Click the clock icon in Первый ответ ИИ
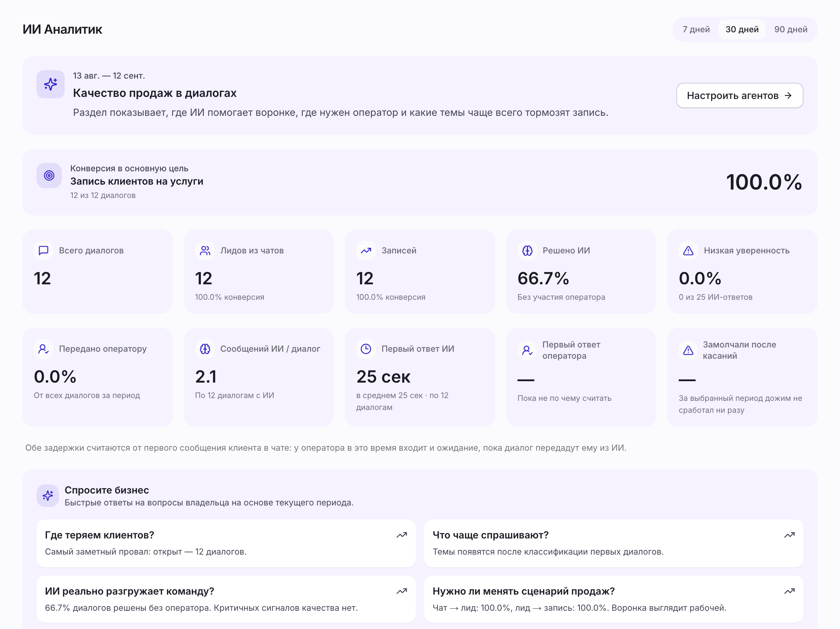 coord(366,349)
